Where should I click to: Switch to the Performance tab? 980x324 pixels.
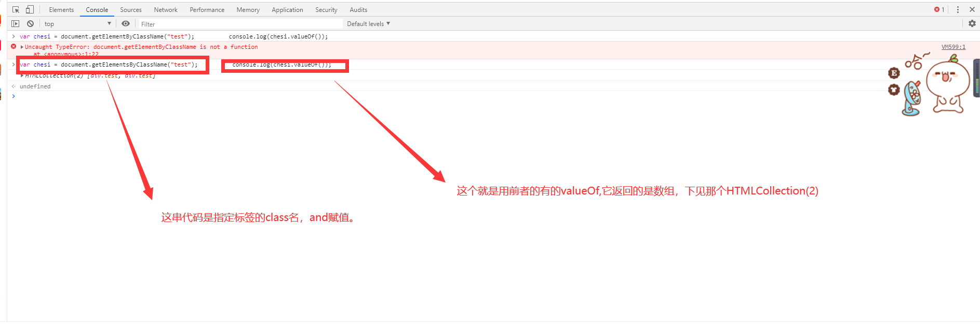(207, 9)
